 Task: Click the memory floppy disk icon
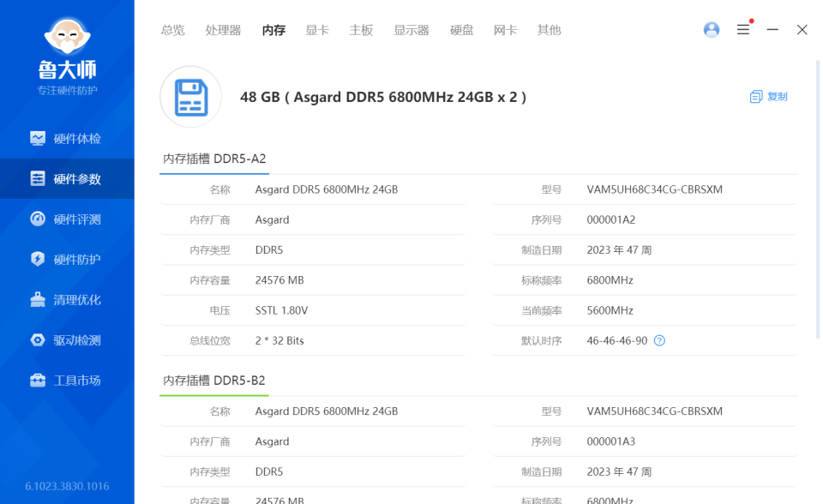point(190,97)
